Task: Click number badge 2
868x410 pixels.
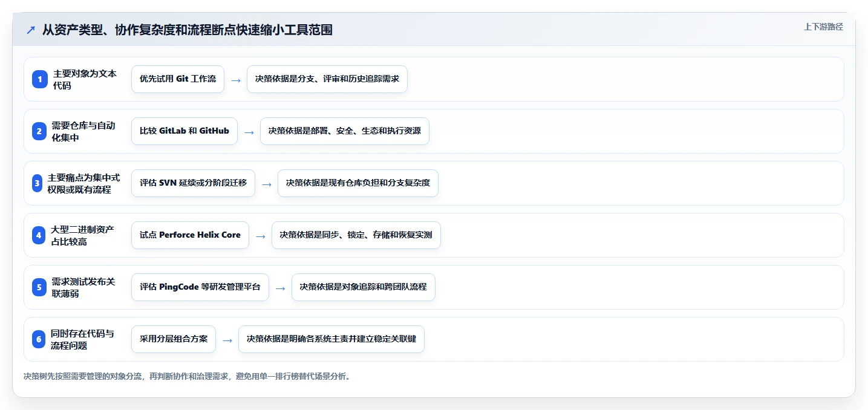Action: pyautogui.click(x=39, y=131)
